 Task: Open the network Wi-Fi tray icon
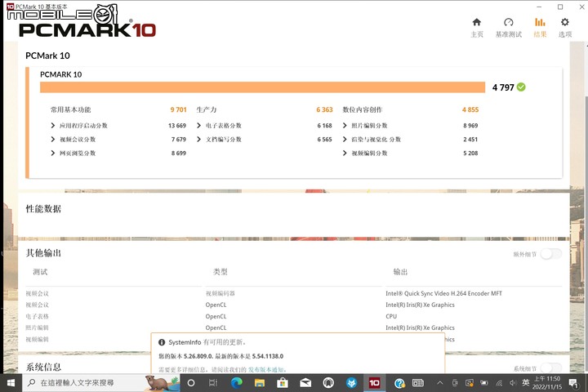499,383
